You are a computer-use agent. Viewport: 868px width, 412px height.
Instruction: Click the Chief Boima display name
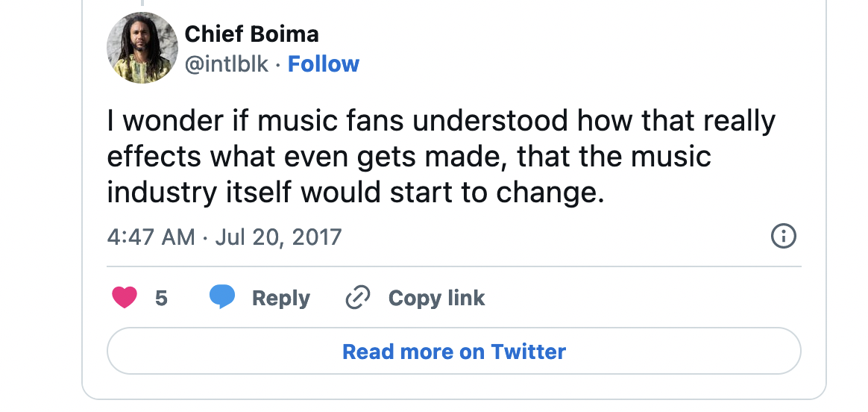click(x=251, y=34)
